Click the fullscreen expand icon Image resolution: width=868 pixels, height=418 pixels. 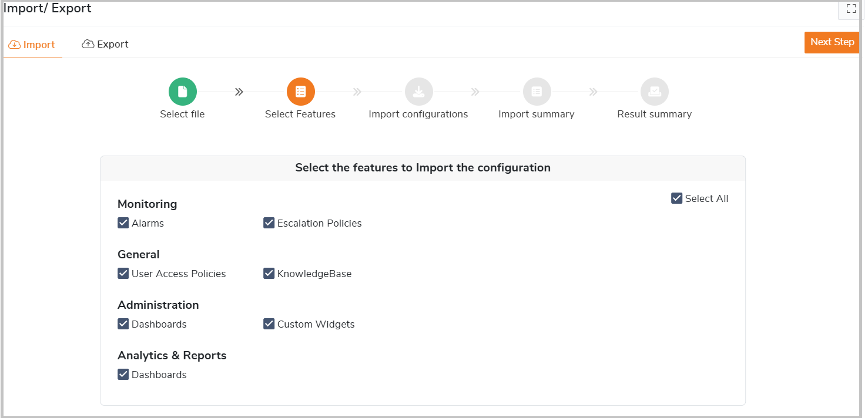pyautogui.click(x=851, y=9)
